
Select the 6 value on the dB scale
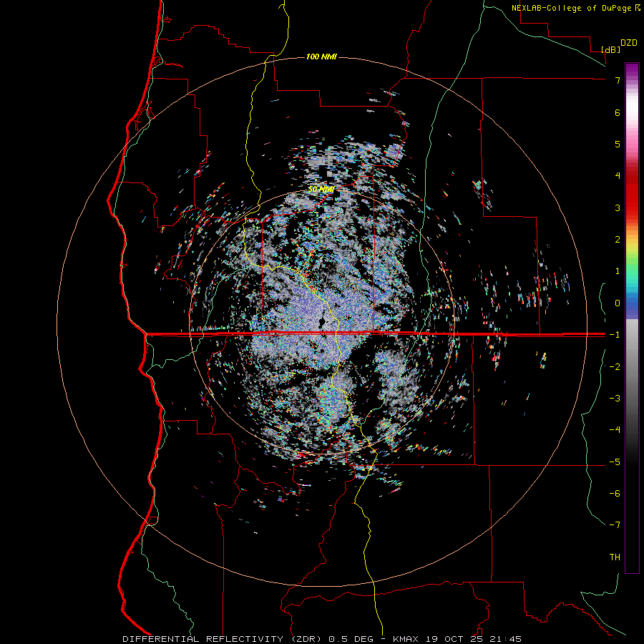tap(618, 112)
